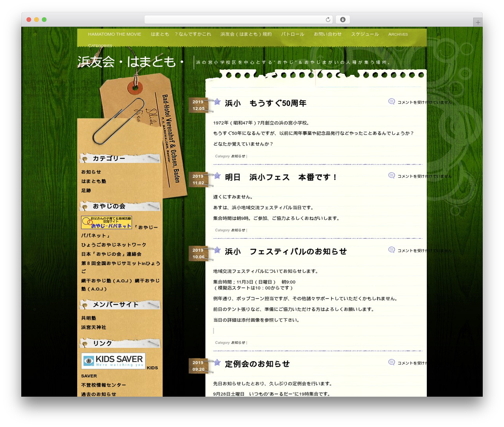The height and width of the screenshot is (427, 504).
Task: Click comment bubble icon on 定例会のお知らせ post
Action: pyautogui.click(x=391, y=362)
